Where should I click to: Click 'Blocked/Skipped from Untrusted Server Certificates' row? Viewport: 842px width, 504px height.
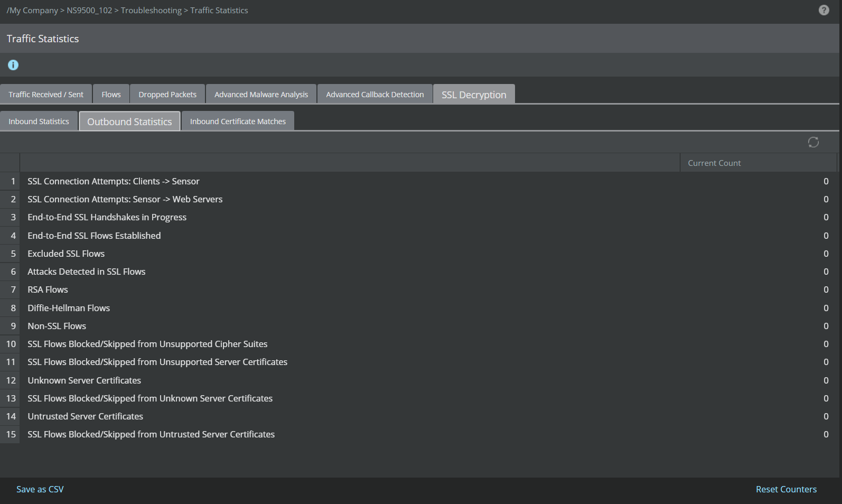click(x=418, y=434)
